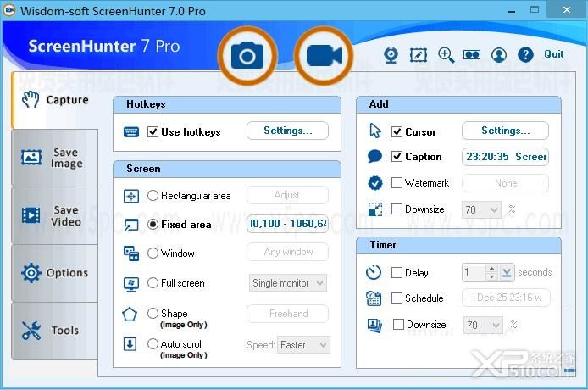Click the Freehand shape button
The width and height of the screenshot is (588, 390).
[287, 314]
